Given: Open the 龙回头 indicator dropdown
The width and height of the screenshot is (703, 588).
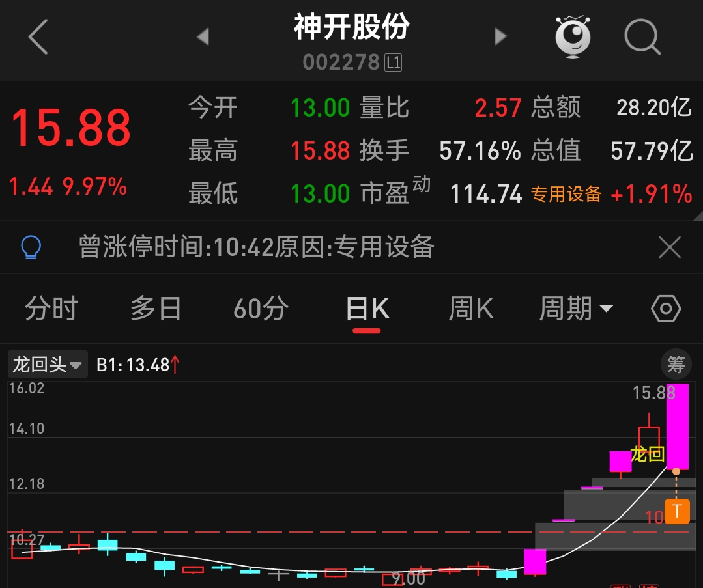Looking at the screenshot, I should pyautogui.click(x=48, y=365).
